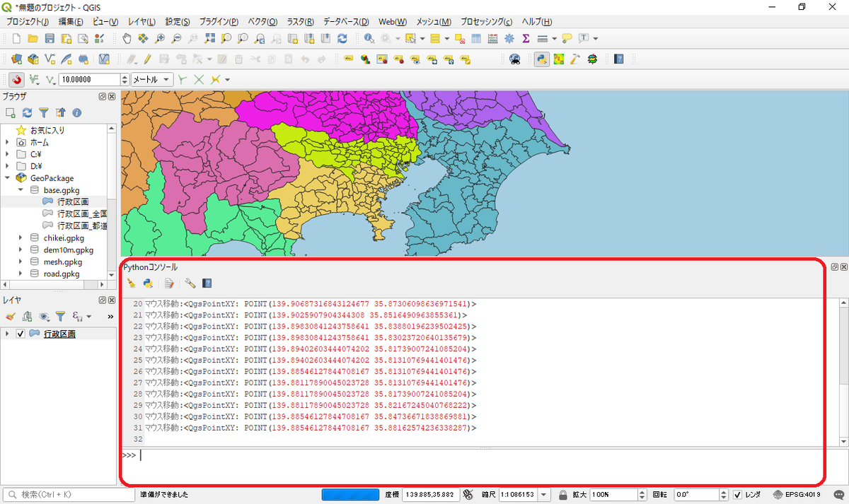The width and height of the screenshot is (849, 504).
Task: Open the field calculator abacus icon
Action: (x=492, y=38)
